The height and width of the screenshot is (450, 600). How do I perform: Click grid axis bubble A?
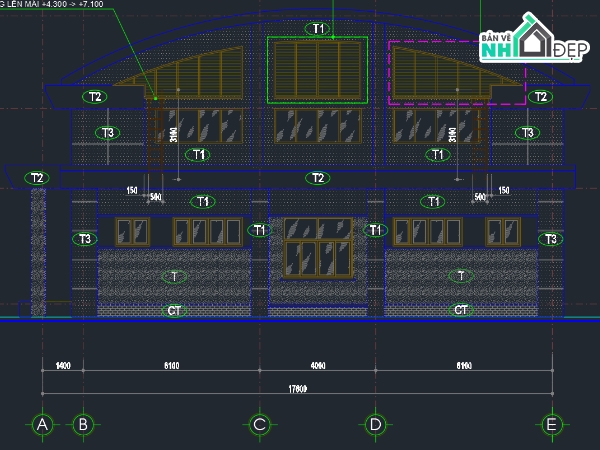click(x=42, y=425)
